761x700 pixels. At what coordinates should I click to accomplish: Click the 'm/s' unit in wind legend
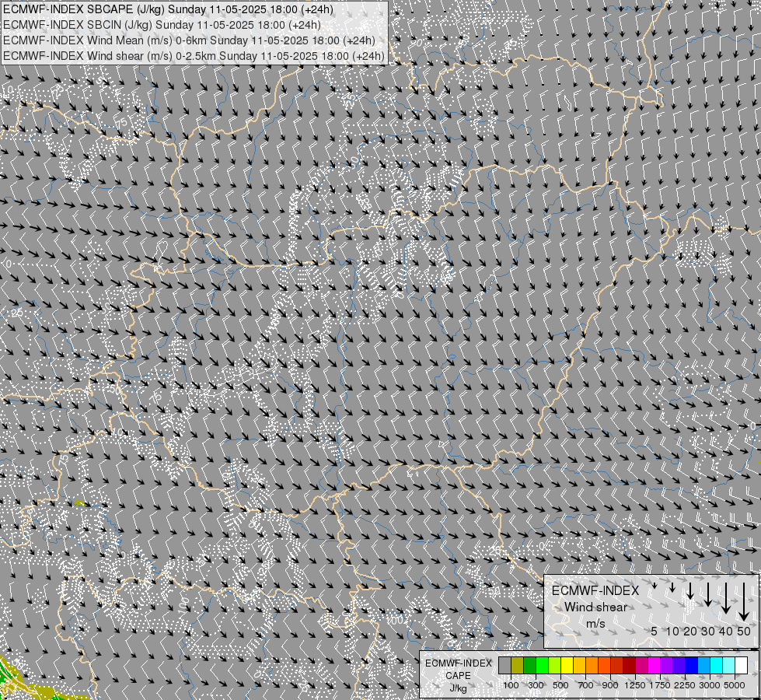[x=595, y=623]
